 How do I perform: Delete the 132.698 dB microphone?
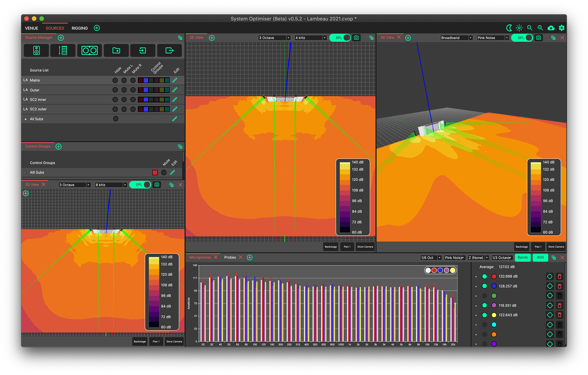tap(559, 276)
